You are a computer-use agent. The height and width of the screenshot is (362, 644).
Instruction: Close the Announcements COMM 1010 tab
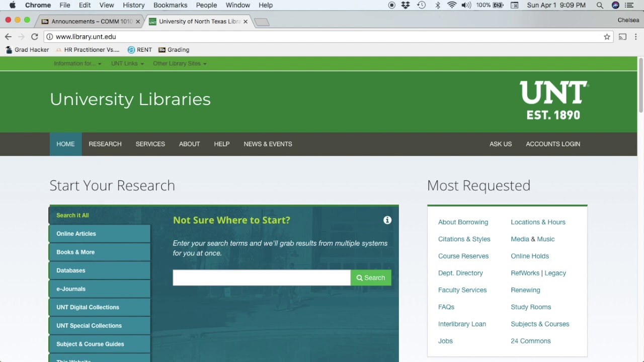coord(138,22)
